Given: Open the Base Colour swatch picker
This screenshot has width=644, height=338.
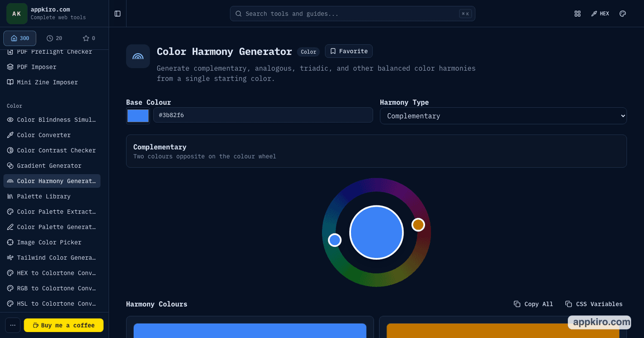Looking at the screenshot, I should click(138, 116).
